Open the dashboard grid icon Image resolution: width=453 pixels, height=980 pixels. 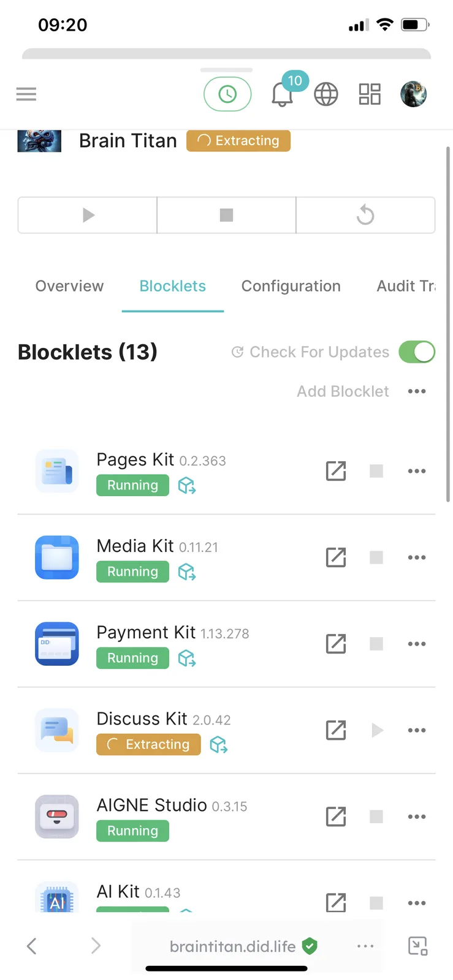(x=370, y=94)
